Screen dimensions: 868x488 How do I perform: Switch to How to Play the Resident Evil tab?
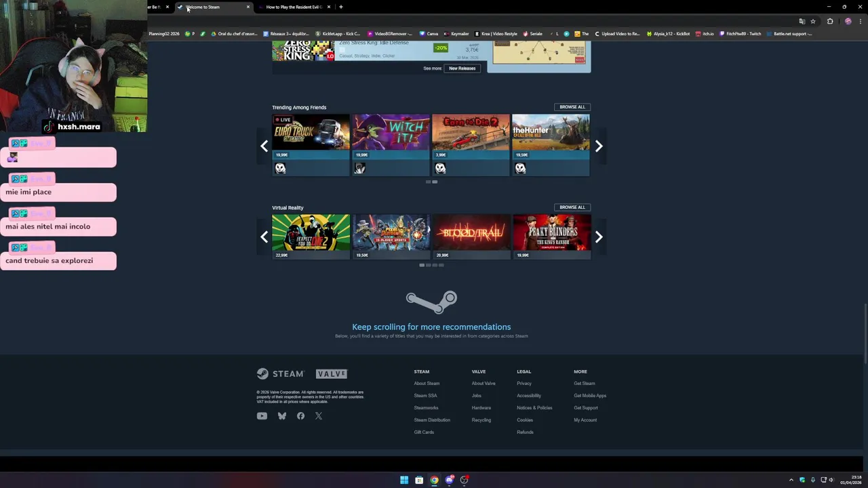[x=294, y=7]
